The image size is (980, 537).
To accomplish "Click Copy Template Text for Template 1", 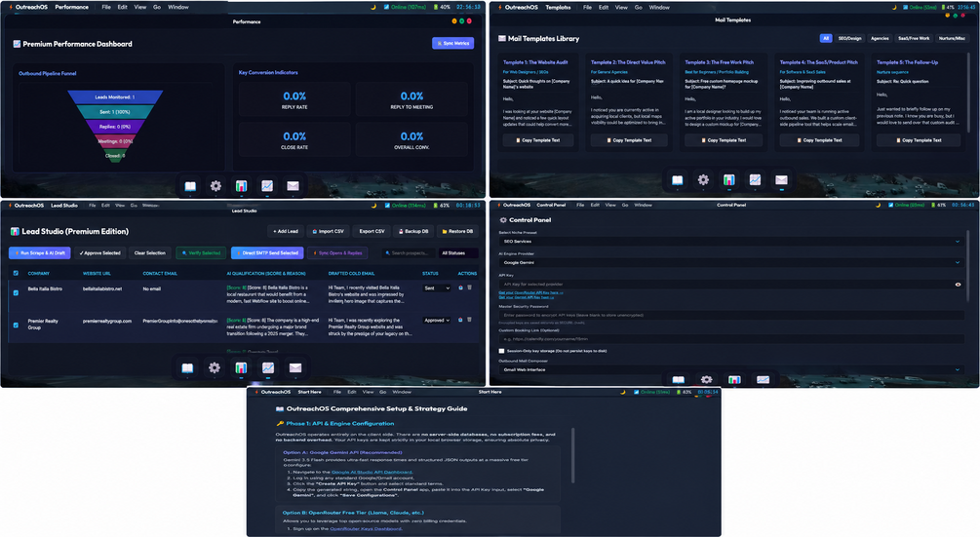I will coord(541,140).
